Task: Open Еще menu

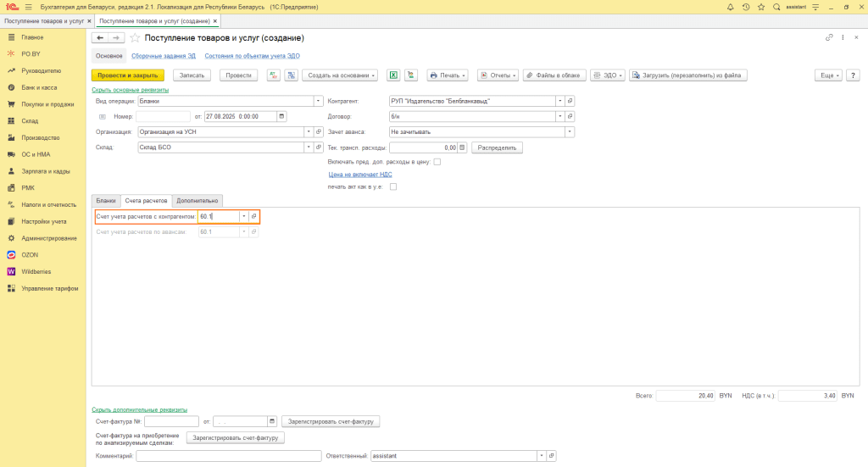Action: tap(829, 75)
